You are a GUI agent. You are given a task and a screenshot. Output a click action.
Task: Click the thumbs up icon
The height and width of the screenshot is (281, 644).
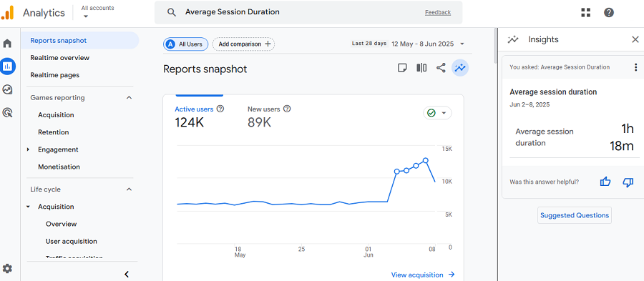coord(605,182)
